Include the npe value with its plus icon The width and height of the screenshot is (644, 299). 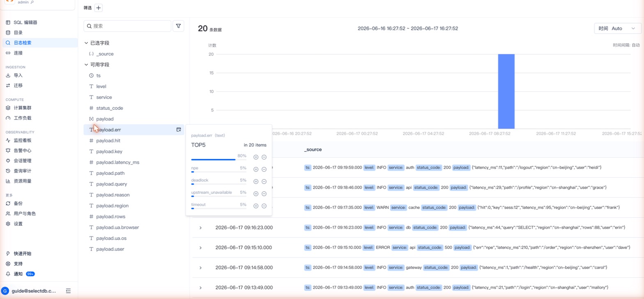256,169
